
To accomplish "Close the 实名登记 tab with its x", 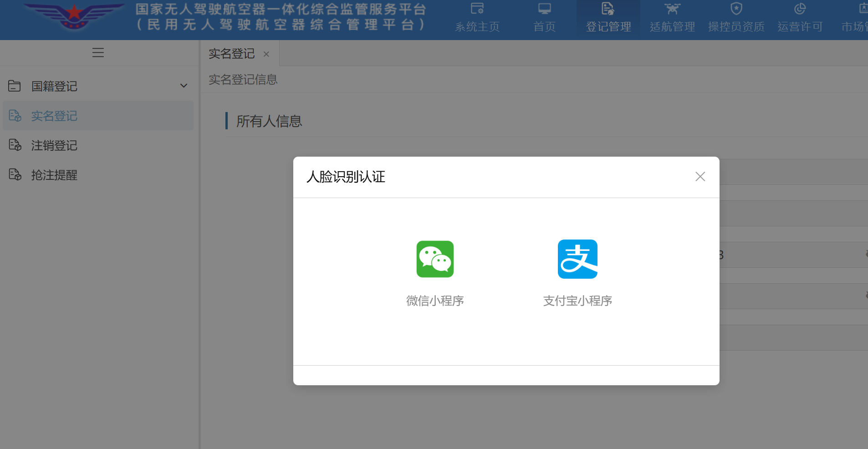I will [266, 54].
